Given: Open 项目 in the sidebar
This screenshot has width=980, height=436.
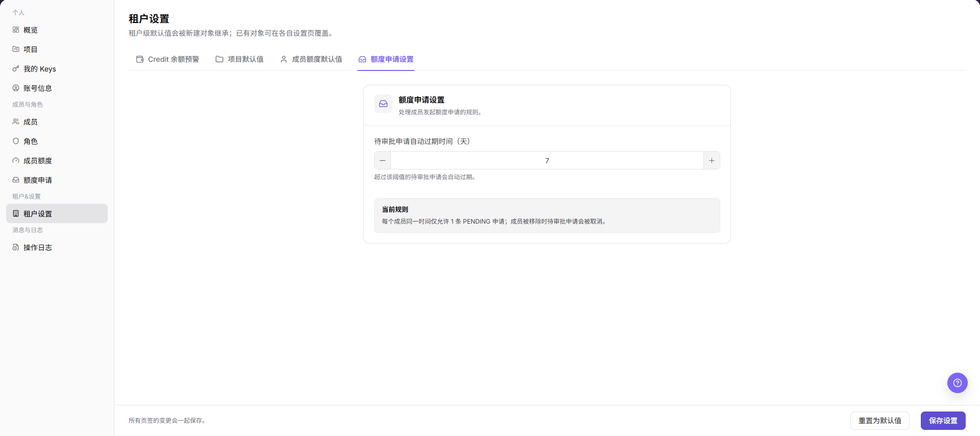Looking at the screenshot, I should click(57, 49).
